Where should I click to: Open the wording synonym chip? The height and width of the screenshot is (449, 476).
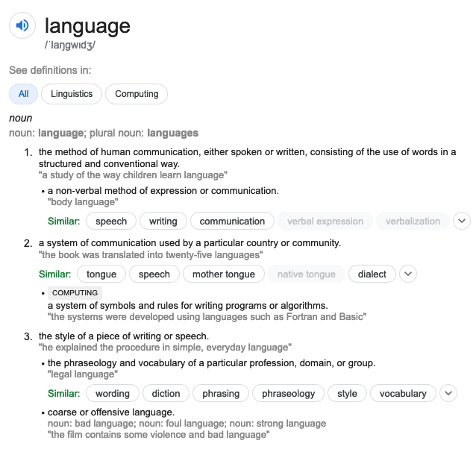113,394
